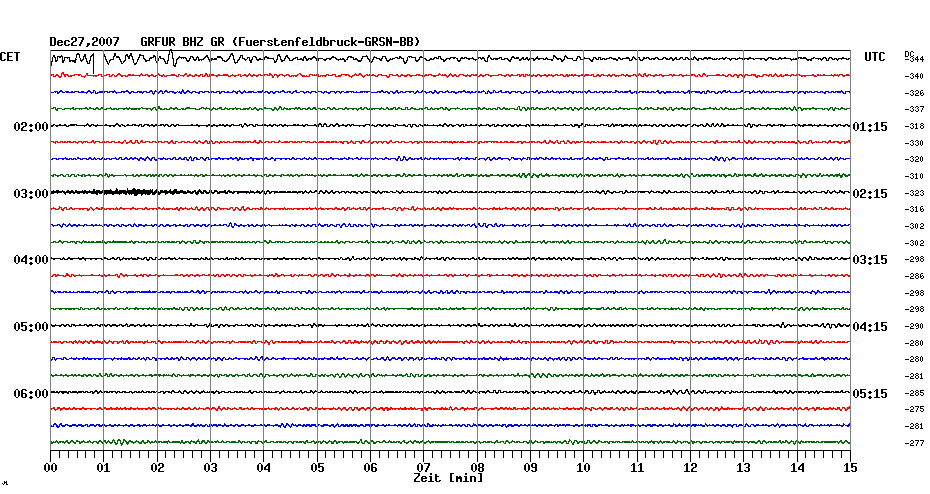This screenshot has height=494, width=930.
Task: Click the CET column header
Action: 10,57
